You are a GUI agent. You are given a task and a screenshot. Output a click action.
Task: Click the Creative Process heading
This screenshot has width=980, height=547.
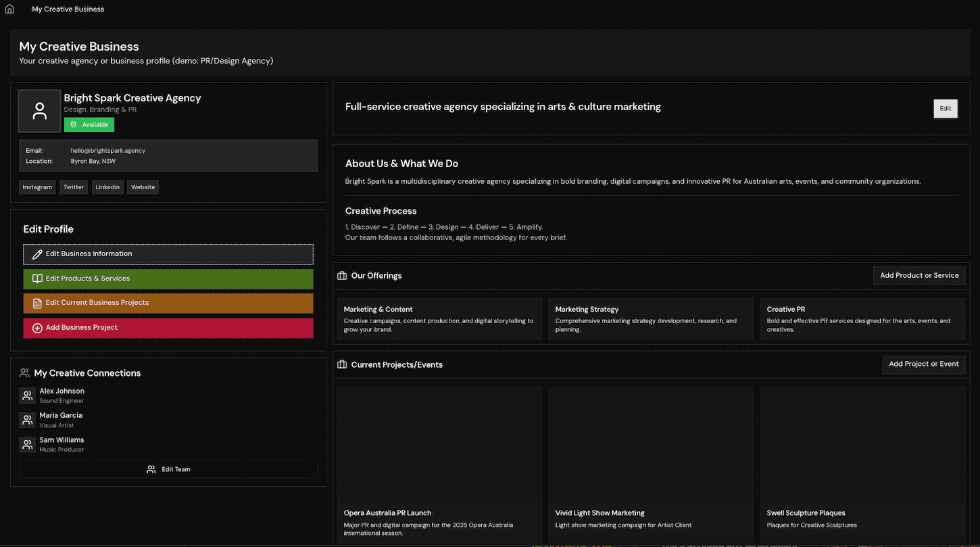point(381,211)
